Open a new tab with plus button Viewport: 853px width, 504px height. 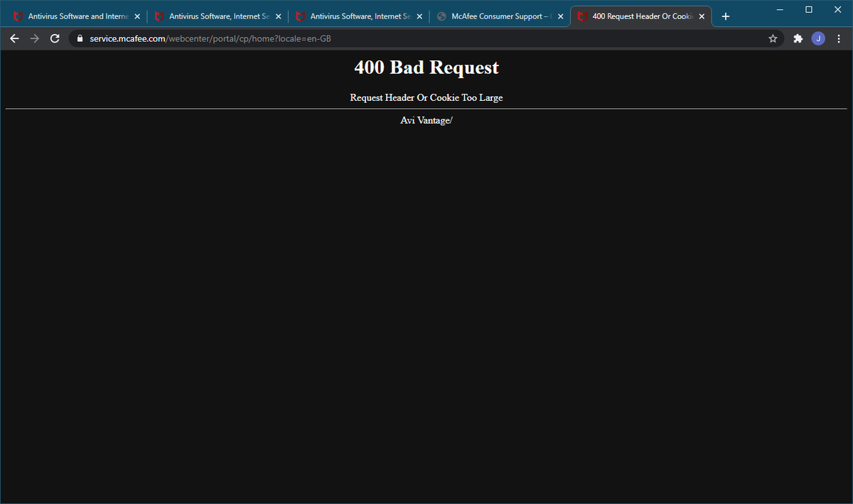tap(726, 16)
